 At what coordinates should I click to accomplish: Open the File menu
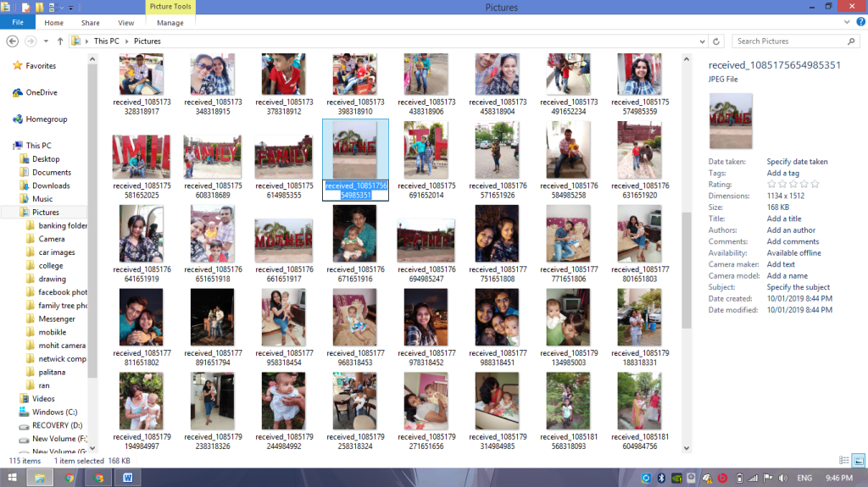18,23
